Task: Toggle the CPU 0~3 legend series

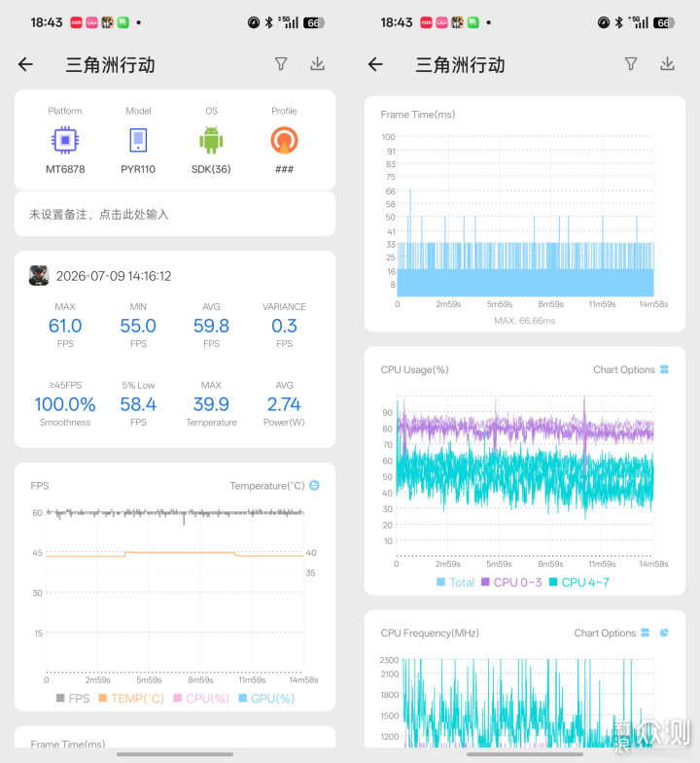Action: (511, 582)
